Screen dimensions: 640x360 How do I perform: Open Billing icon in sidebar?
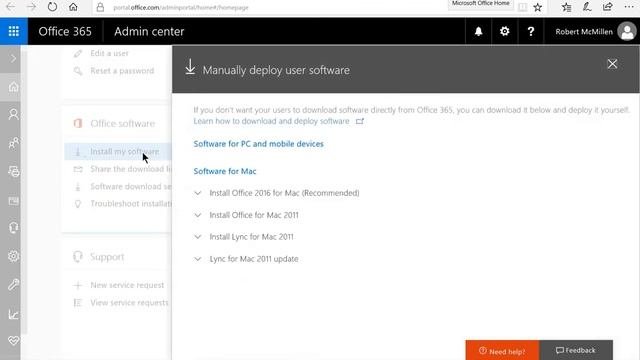(x=13, y=200)
